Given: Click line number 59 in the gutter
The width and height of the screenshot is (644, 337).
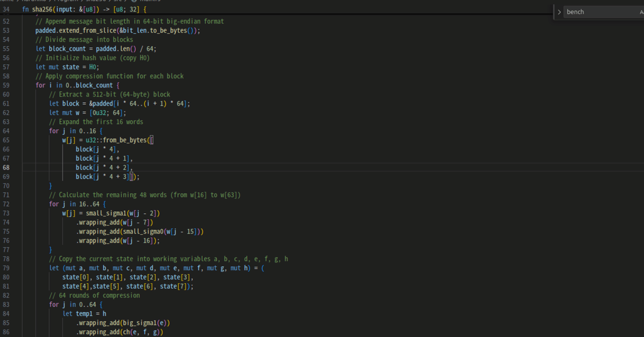Looking at the screenshot, I should point(6,85).
